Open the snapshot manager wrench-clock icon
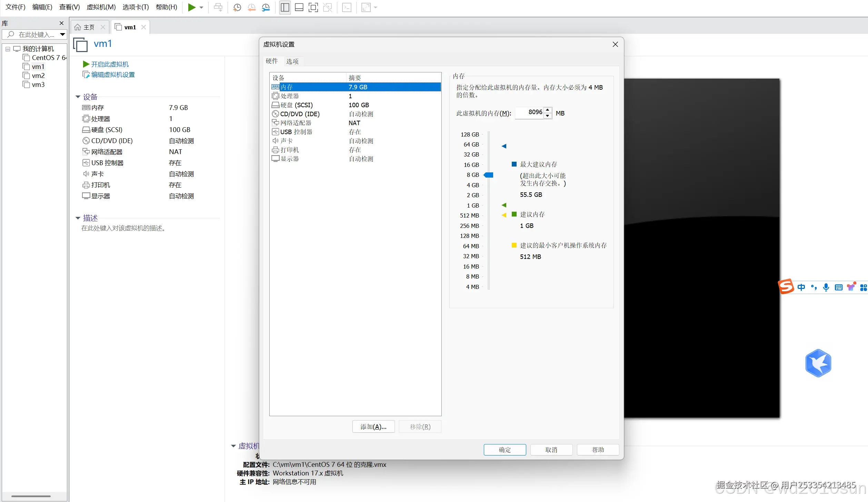 [x=266, y=7]
